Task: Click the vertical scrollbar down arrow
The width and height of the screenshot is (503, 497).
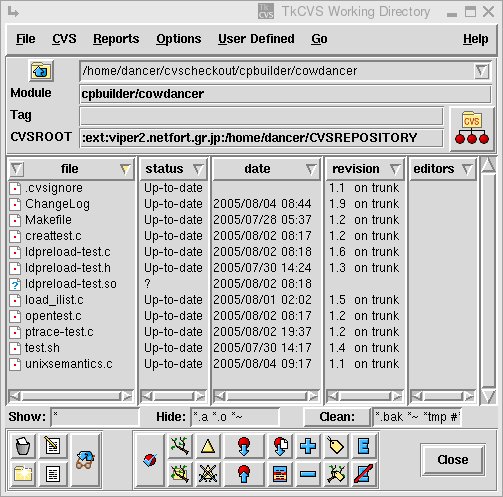Action: (x=488, y=396)
